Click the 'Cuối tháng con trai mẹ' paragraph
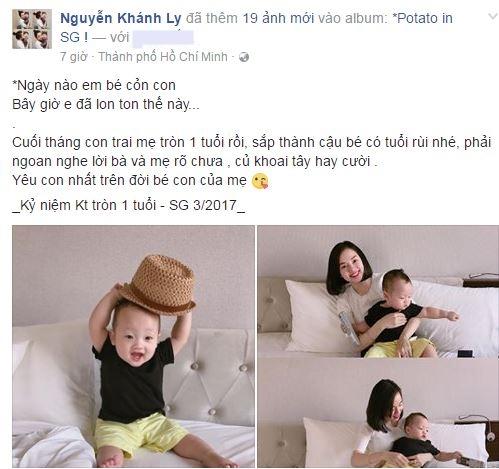The width and height of the screenshot is (499, 469). 252,152
